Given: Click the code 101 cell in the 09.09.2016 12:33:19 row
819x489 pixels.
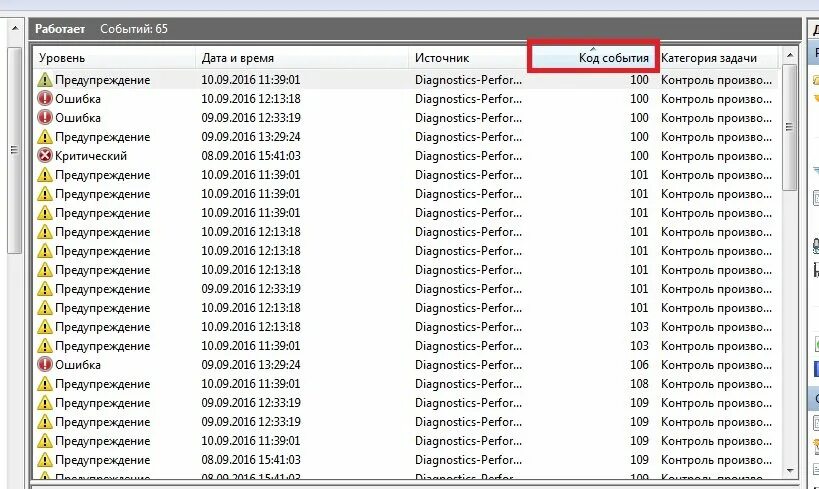Looking at the screenshot, I should coord(639,289).
